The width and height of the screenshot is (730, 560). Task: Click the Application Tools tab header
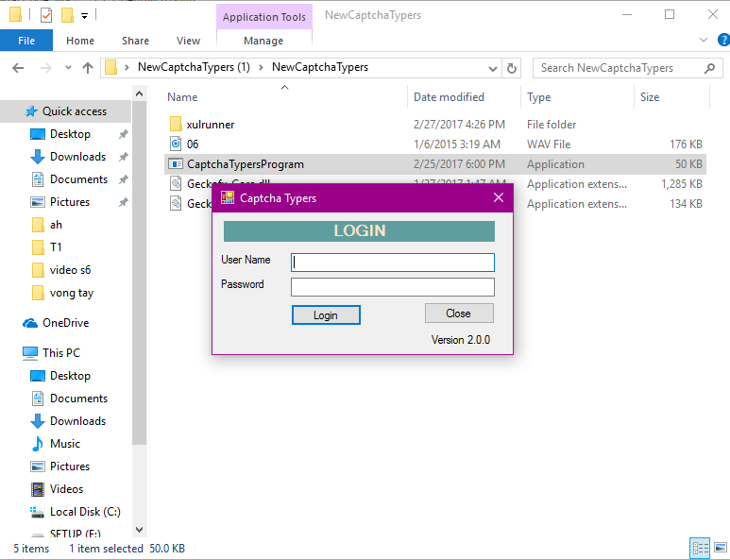(264, 17)
